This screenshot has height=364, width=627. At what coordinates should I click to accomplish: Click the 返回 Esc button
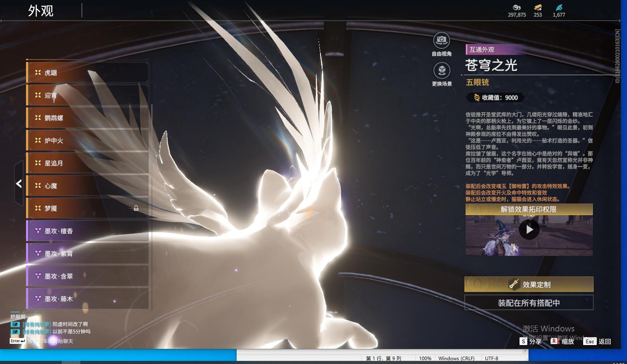(598, 342)
